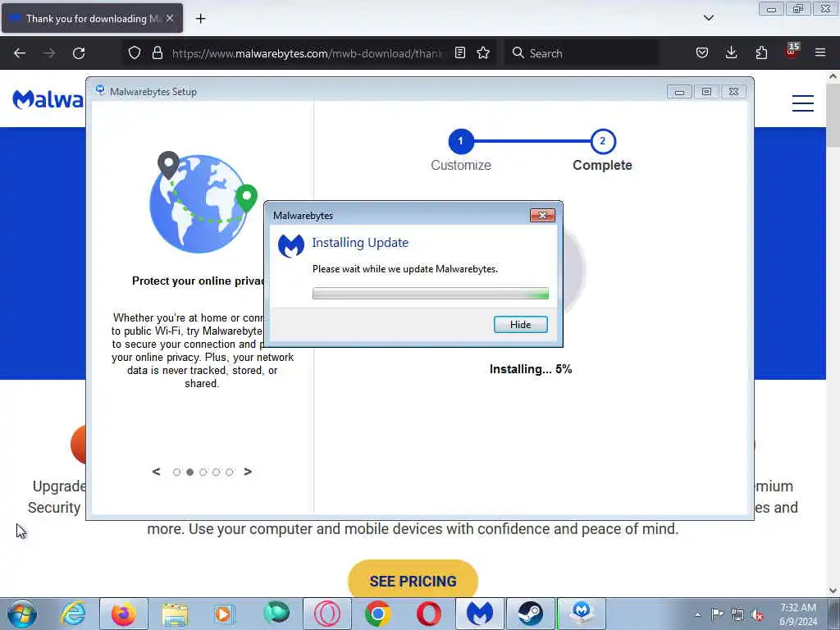The height and width of the screenshot is (630, 840).
Task: Click the page vertical scrollbar thumb
Action: 833,115
